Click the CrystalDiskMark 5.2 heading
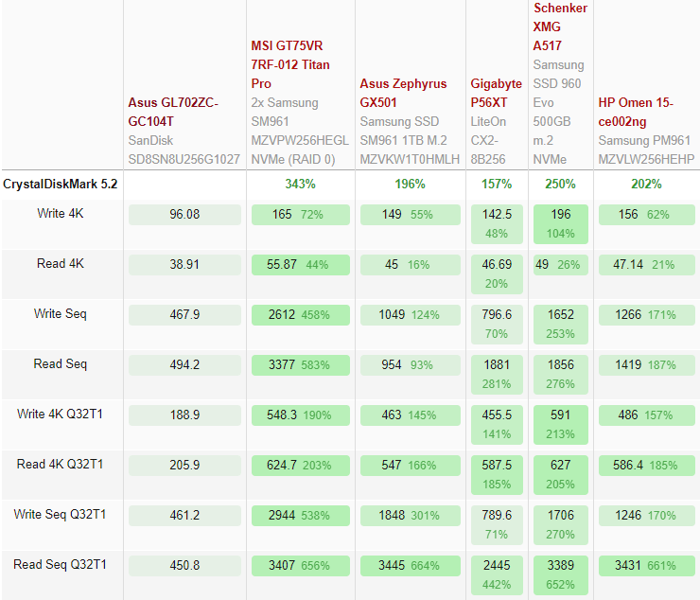700x600 pixels. pyautogui.click(x=61, y=184)
